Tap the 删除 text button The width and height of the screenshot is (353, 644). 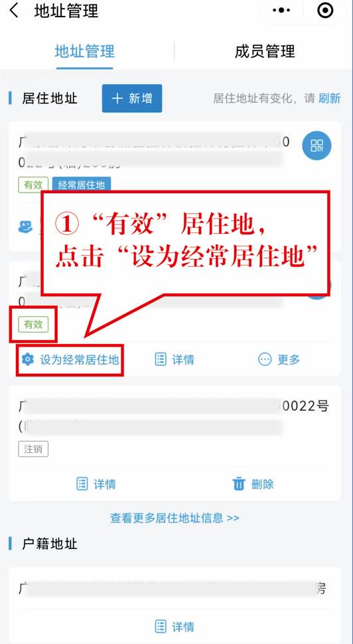262,484
